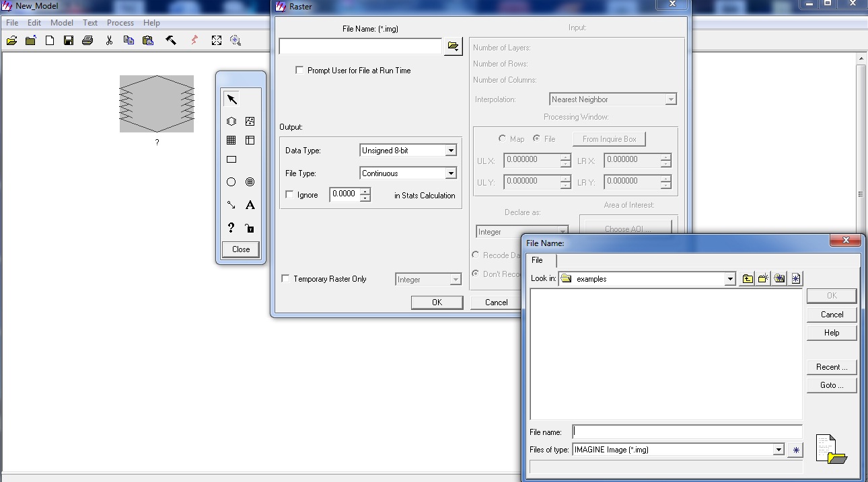Click the page star icon next to Look in
The image size is (868, 482).
(796, 278)
